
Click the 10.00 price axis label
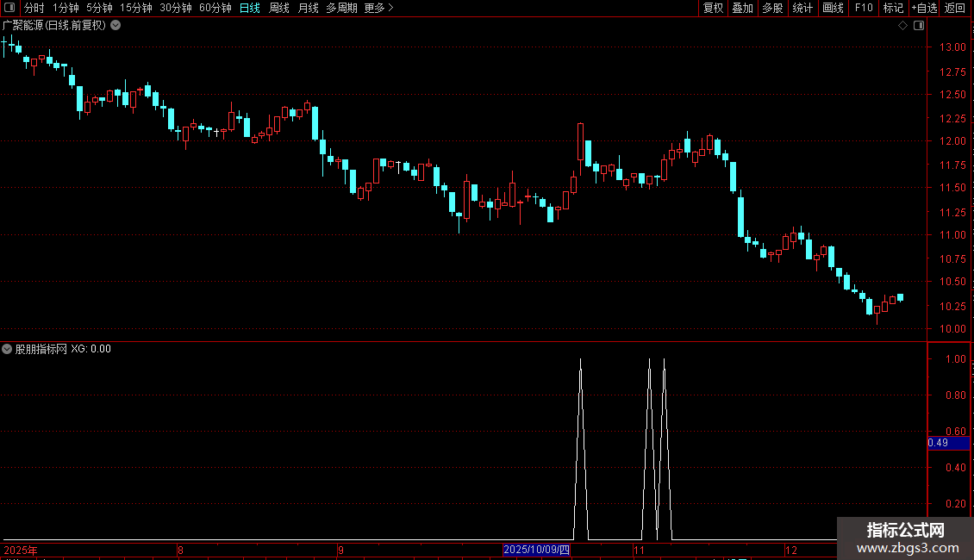point(952,329)
